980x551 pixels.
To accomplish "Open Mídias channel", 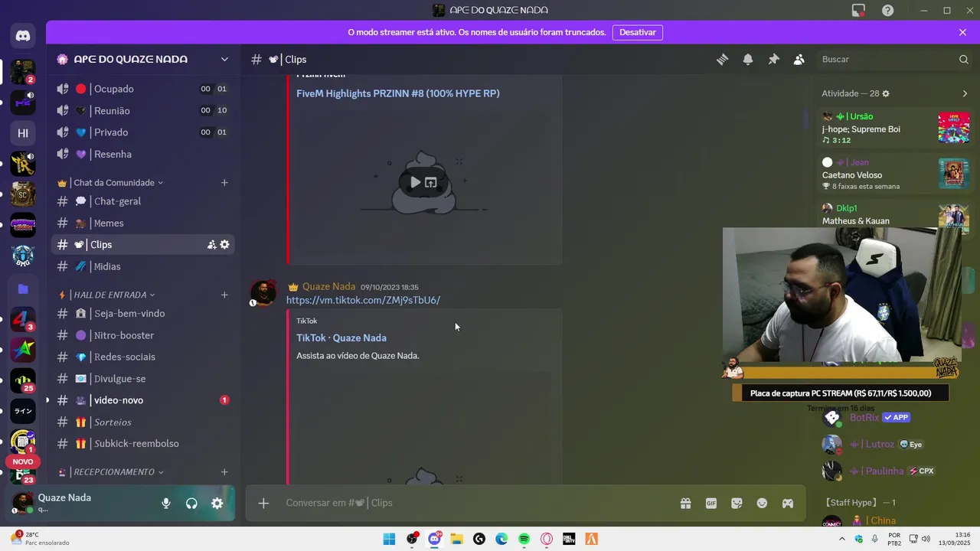I will (x=142, y=266).
